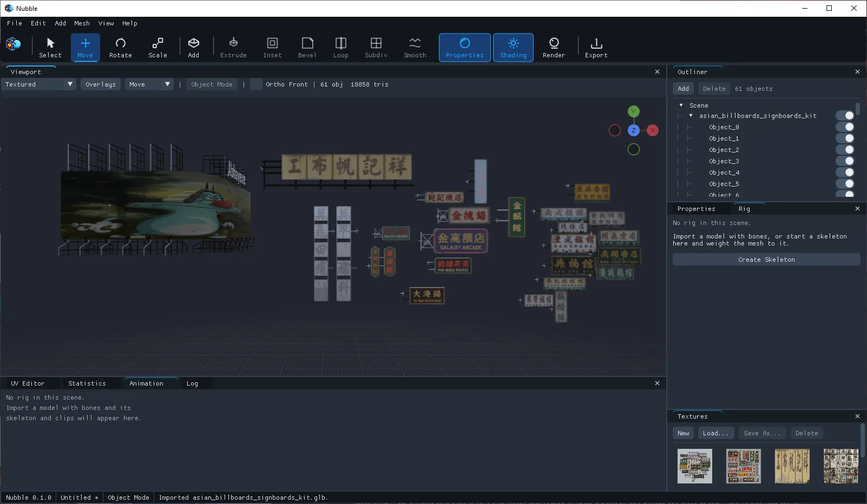Collapse the Scene tree node
The height and width of the screenshot is (504, 867).
(681, 105)
